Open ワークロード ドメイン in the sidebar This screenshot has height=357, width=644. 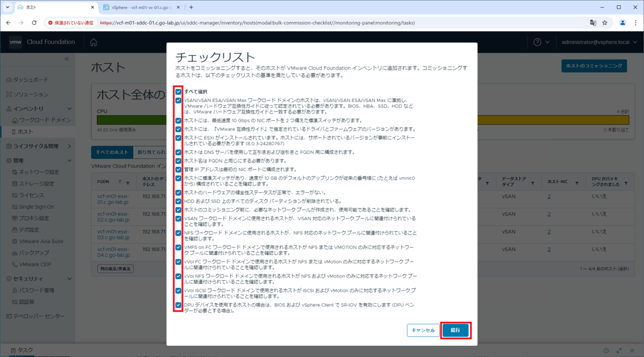(x=45, y=120)
